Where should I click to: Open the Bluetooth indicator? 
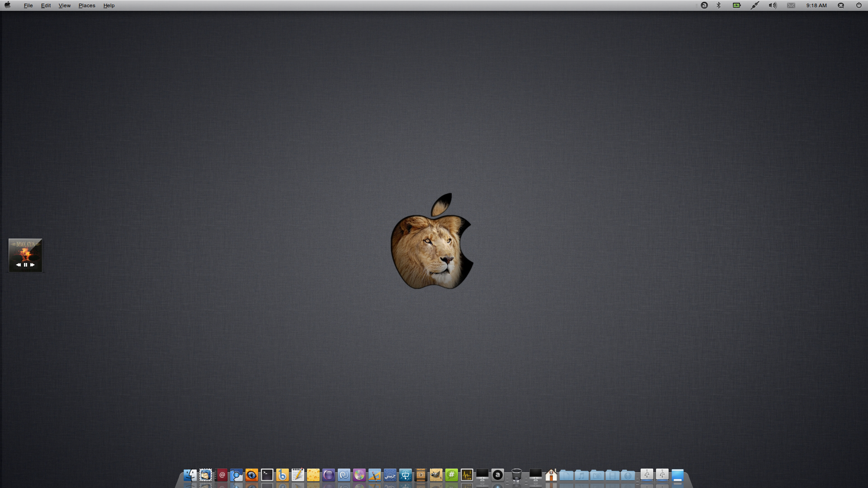718,5
